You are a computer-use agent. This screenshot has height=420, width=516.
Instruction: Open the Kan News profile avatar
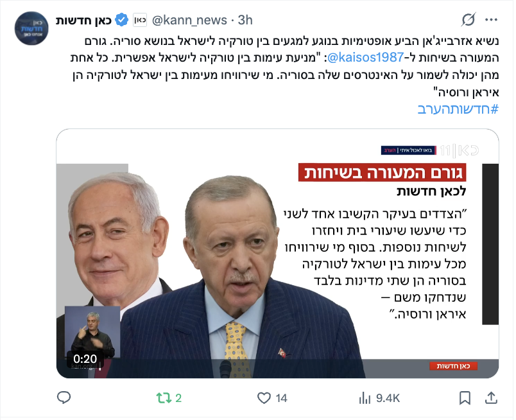31,28
